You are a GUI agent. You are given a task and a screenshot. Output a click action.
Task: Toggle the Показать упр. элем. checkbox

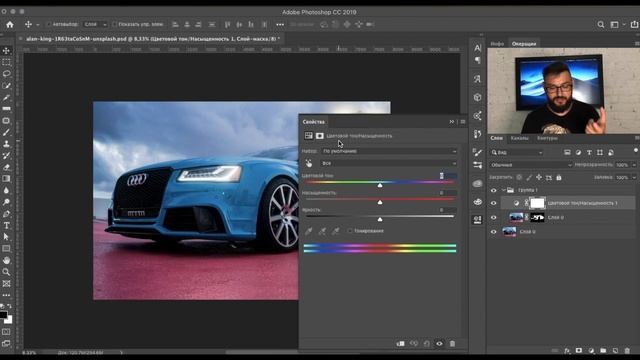114,24
